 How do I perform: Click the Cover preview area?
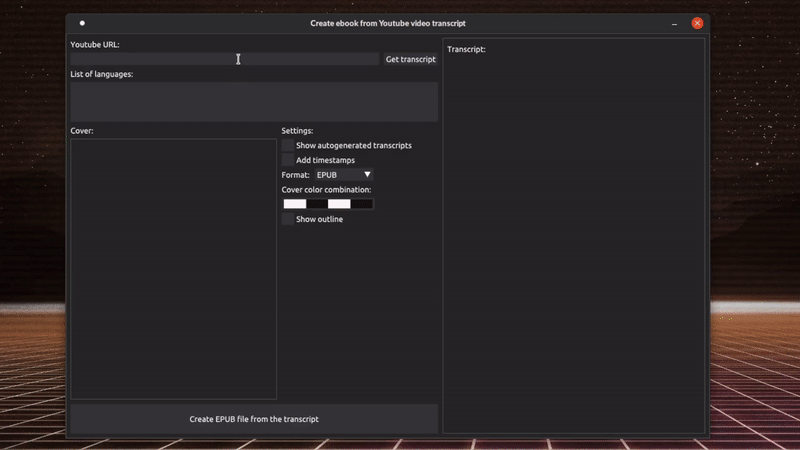(173, 269)
